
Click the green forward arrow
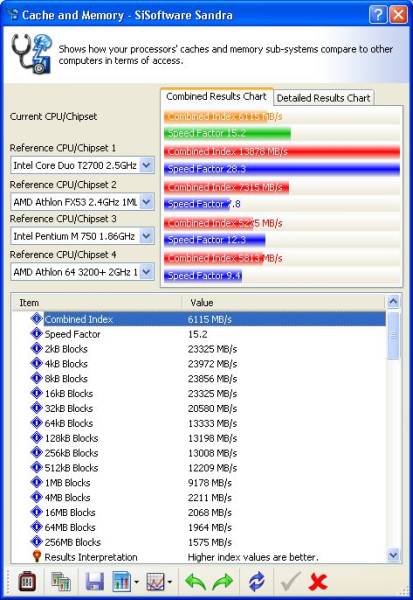tap(223, 582)
